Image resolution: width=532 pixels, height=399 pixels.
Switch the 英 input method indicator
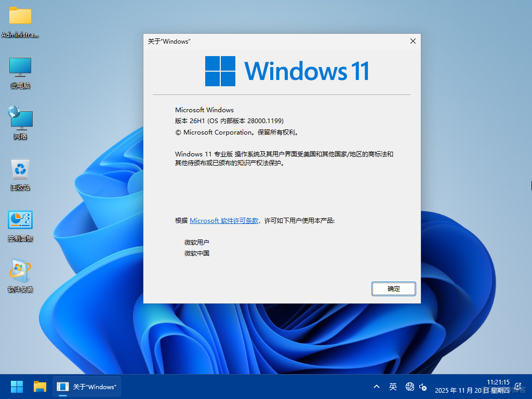coord(393,387)
